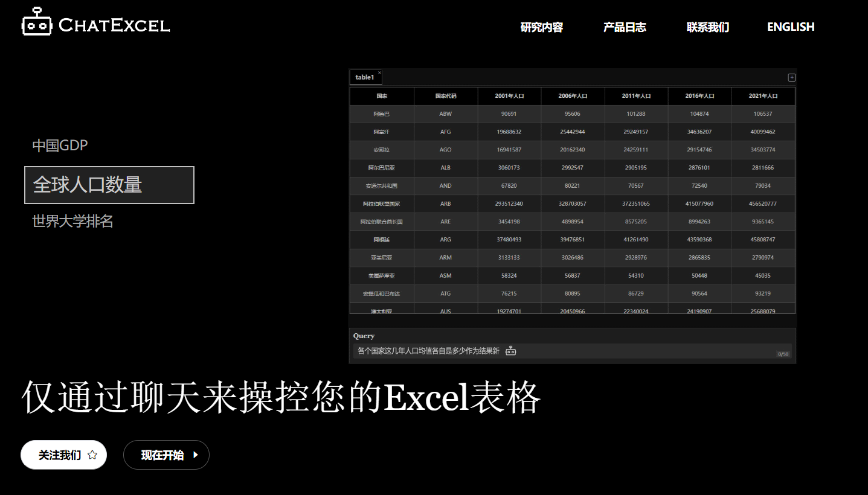Screen dimensions: 868x495
Task: Click the 亚美尼亚 country cell
Action: click(382, 258)
